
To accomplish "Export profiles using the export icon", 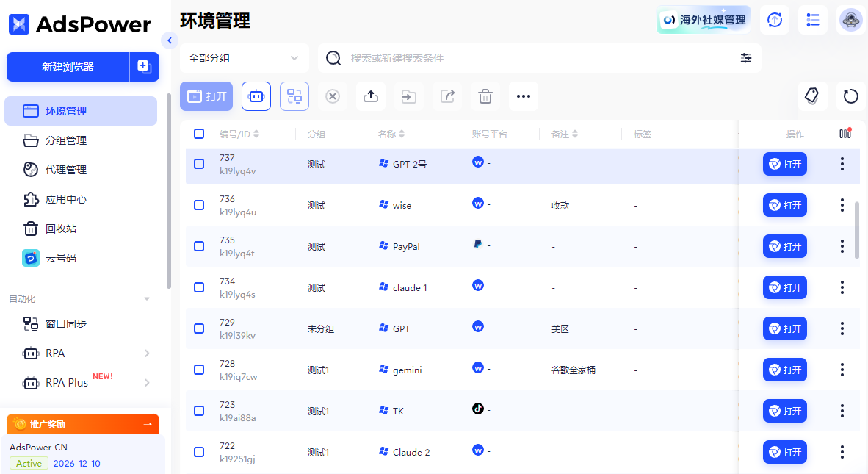I will click(446, 96).
